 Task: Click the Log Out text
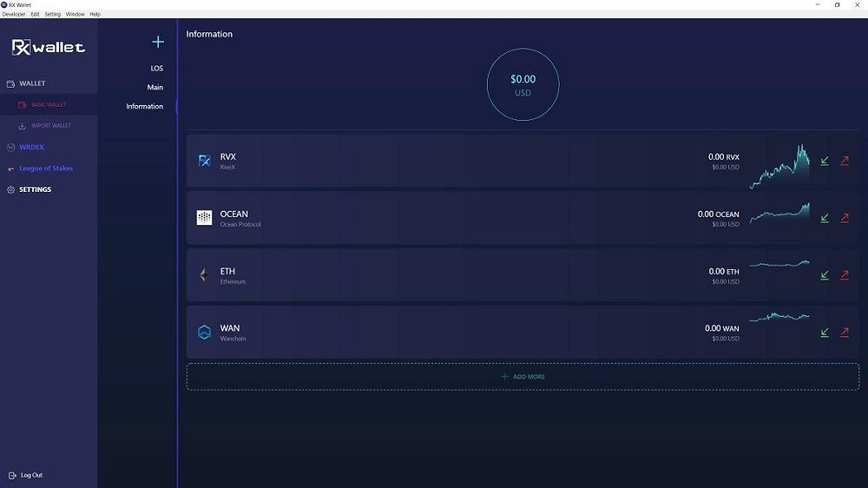coord(31,475)
